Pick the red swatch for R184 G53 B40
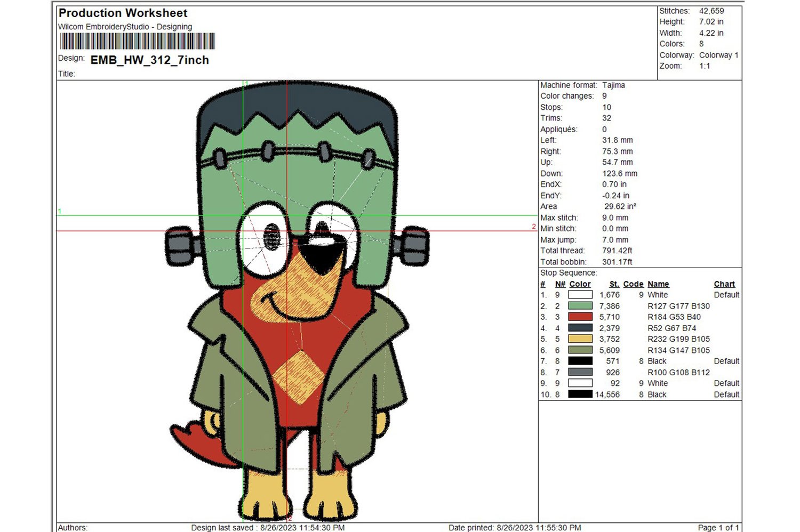This screenshot has width=800, height=532. [x=580, y=317]
